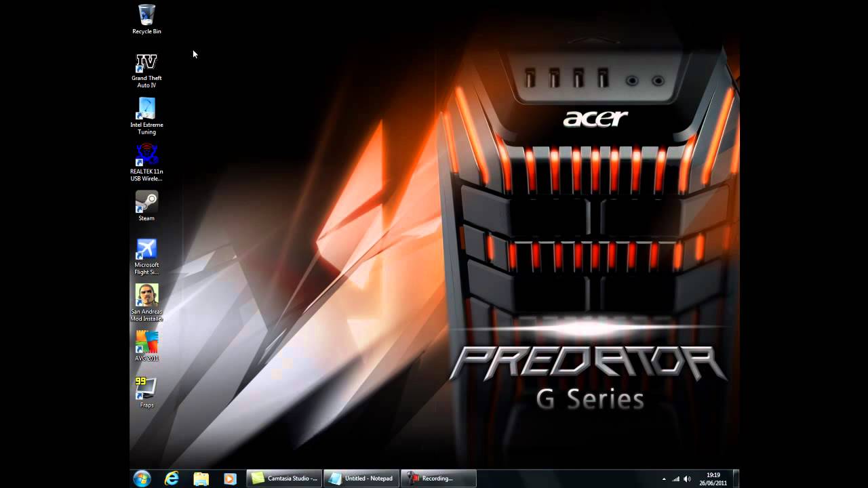The width and height of the screenshot is (868, 488).
Task: Click the Show desktop strip
Action: point(736,479)
